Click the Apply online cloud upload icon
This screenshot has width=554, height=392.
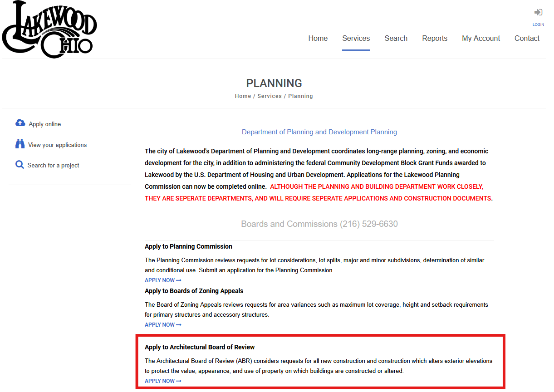20,123
